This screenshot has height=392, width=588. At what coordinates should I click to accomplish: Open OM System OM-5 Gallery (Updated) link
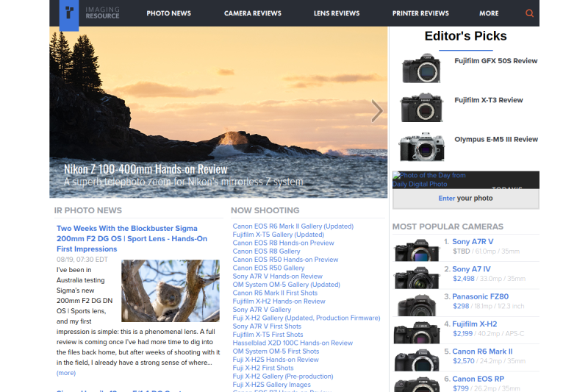click(x=286, y=285)
